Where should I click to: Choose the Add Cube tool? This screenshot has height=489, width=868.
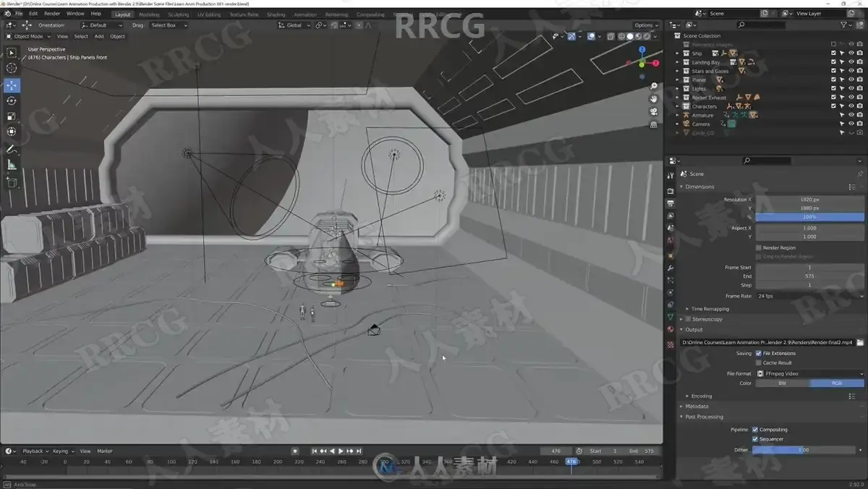tap(12, 183)
